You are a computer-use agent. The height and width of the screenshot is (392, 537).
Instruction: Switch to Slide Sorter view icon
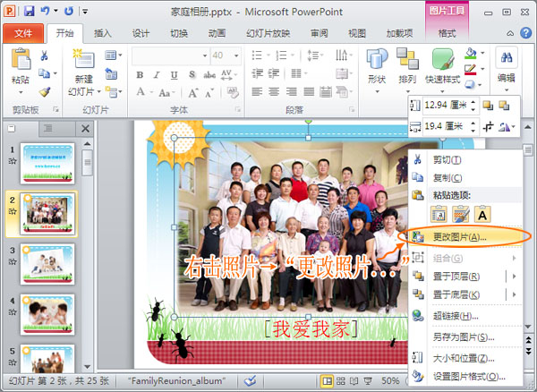[x=340, y=380]
